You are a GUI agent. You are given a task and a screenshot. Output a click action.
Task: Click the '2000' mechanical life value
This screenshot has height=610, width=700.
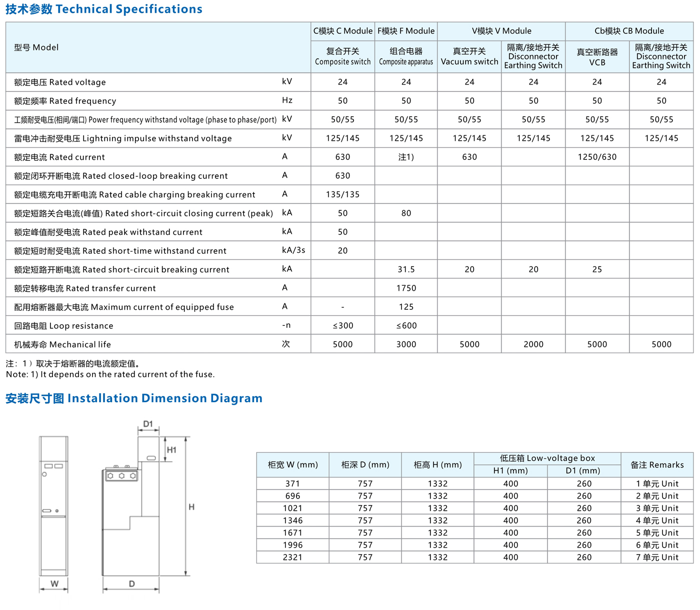click(x=533, y=344)
